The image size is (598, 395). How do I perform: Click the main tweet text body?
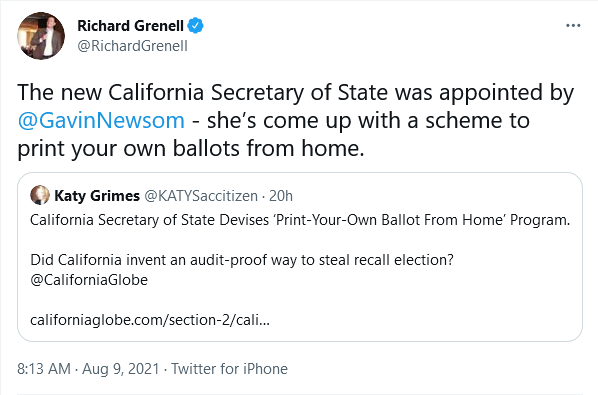(x=296, y=120)
